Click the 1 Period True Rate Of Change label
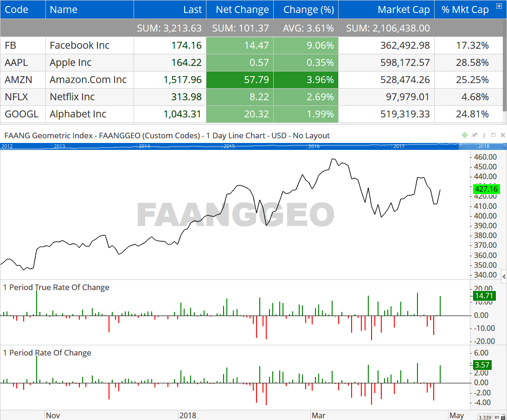Image resolution: width=507 pixels, height=420 pixels. tap(56, 287)
